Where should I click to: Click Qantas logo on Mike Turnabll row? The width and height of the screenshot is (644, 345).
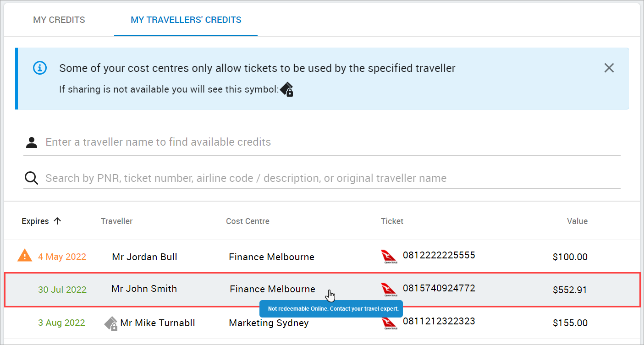coord(389,323)
